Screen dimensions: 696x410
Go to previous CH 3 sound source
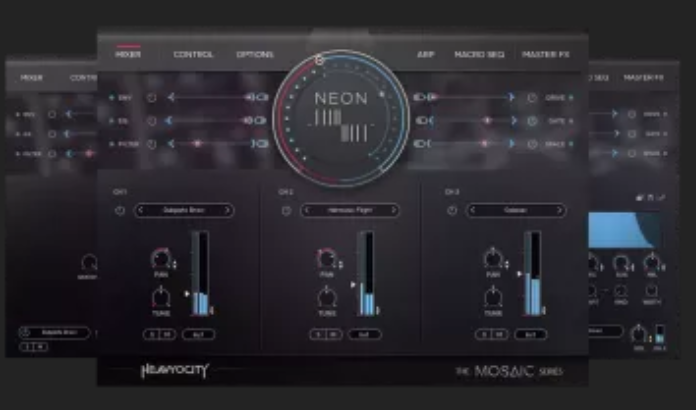[473, 210]
